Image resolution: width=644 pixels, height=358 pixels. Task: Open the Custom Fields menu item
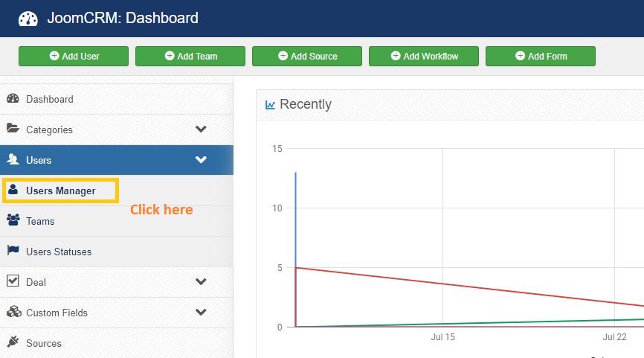(x=116, y=313)
